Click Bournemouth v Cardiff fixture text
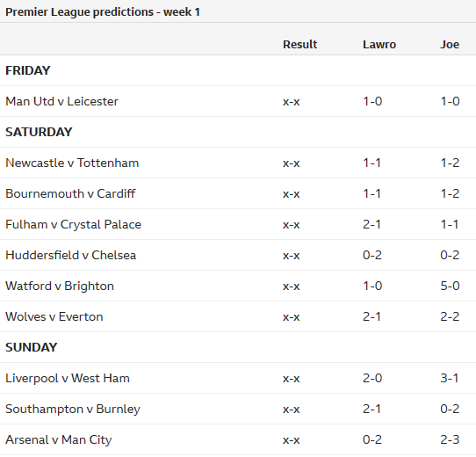476x457 pixels. click(70, 193)
